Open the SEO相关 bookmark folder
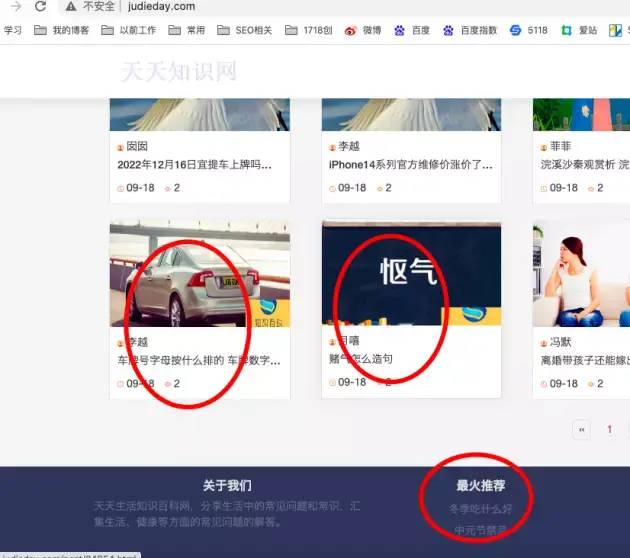Image resolution: width=630 pixels, height=558 pixels. (245, 30)
